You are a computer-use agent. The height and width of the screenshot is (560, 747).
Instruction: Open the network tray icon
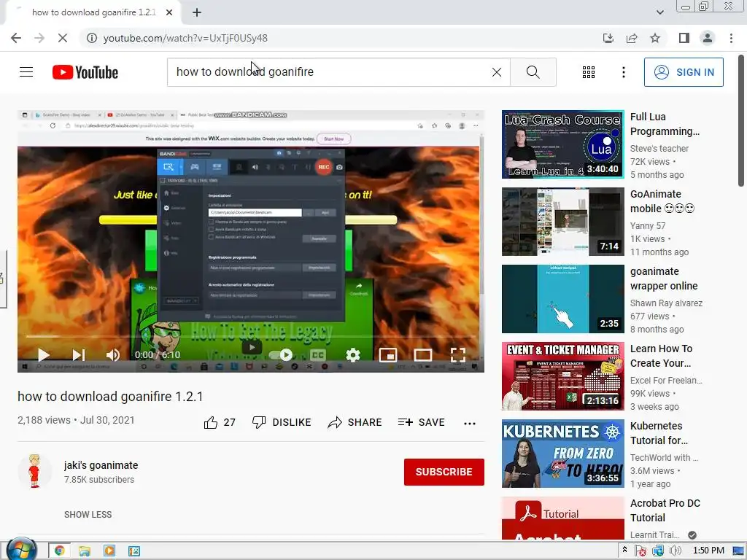pos(658,551)
